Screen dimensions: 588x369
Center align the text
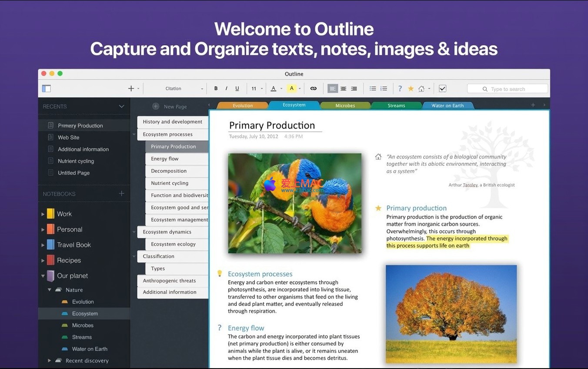[x=343, y=89]
